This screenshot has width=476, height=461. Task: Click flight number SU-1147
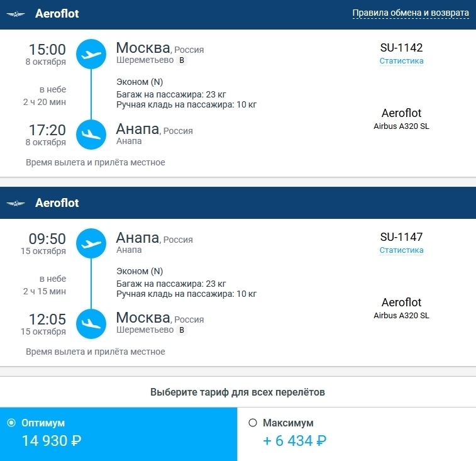pyautogui.click(x=401, y=237)
